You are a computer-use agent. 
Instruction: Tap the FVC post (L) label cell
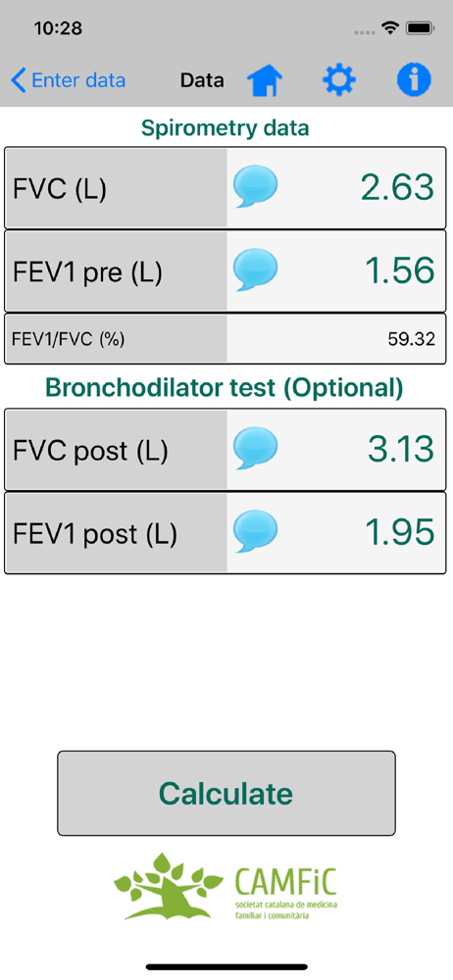117,450
